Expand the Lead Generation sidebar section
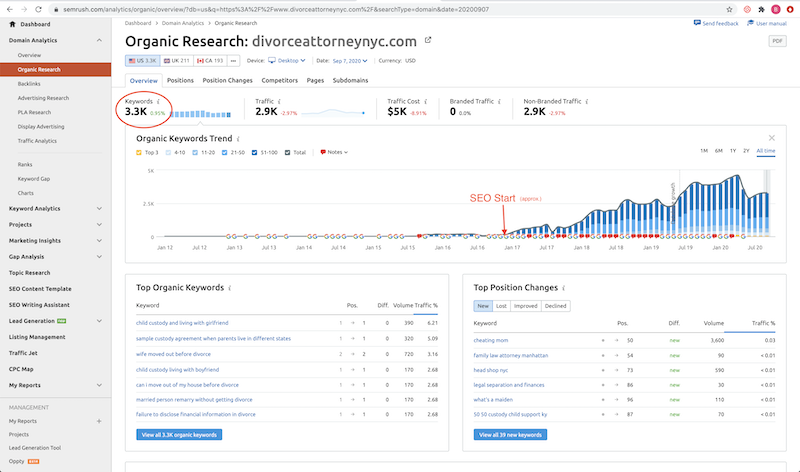Viewport: 800px width, 472px height. [99, 321]
